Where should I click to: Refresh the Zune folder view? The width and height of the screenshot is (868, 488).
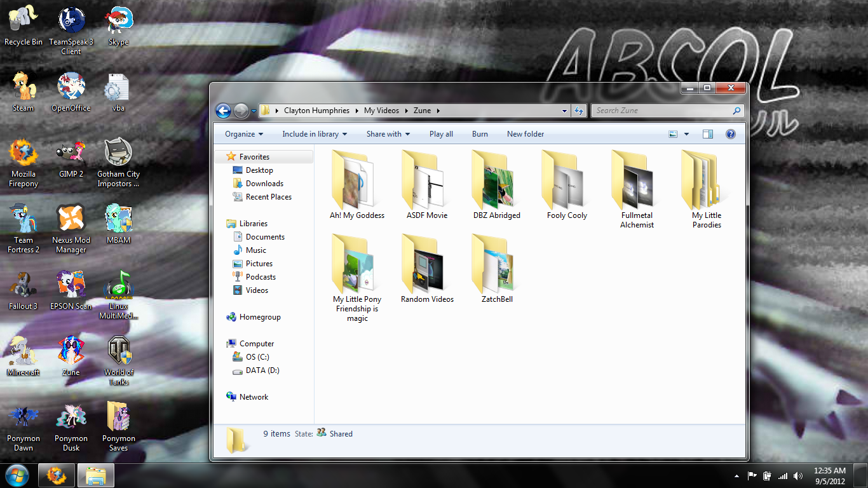pyautogui.click(x=578, y=111)
